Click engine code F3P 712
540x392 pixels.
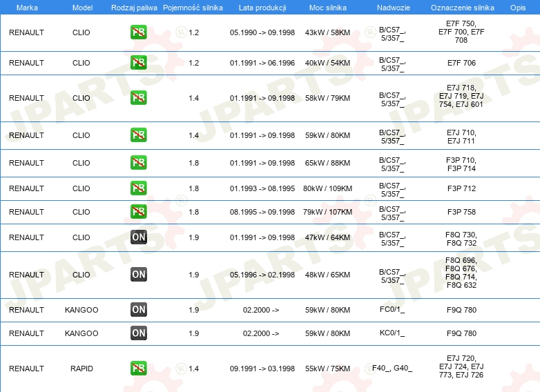pos(461,188)
